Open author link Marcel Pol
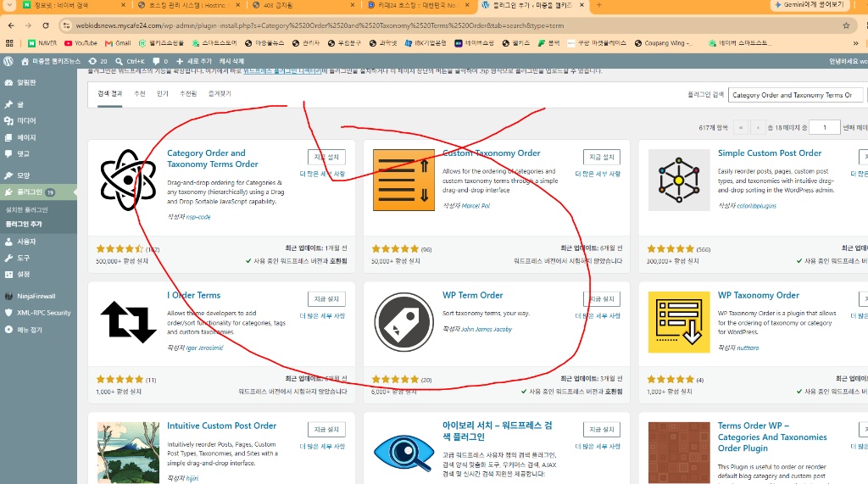Screen dimensions: 868x484 click(x=476, y=206)
